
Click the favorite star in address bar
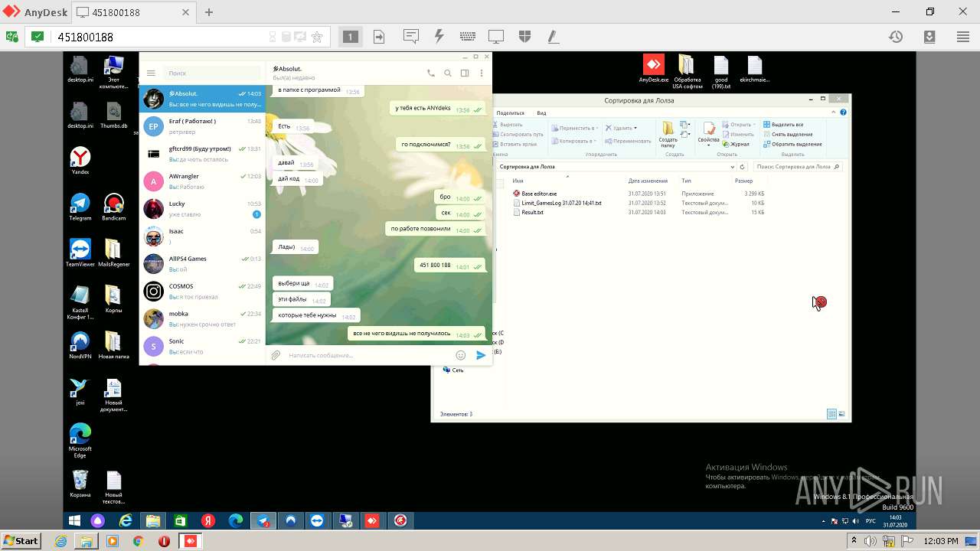(317, 37)
